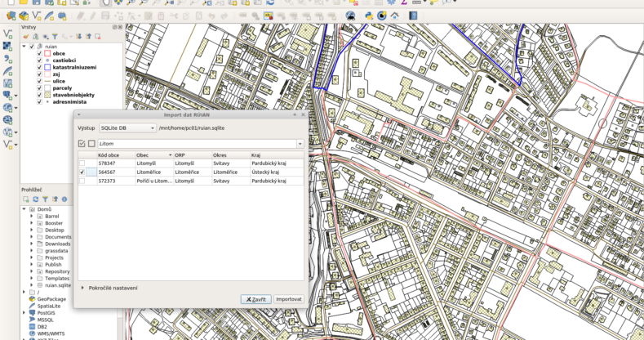Click the blue help book icon
Viewport: 644px width, 340px height.
tap(414, 16)
